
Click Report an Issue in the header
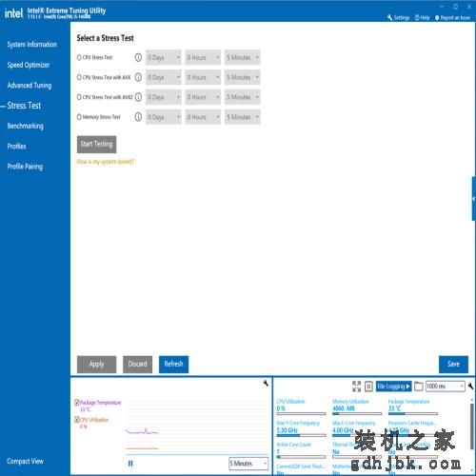tap(452, 17)
